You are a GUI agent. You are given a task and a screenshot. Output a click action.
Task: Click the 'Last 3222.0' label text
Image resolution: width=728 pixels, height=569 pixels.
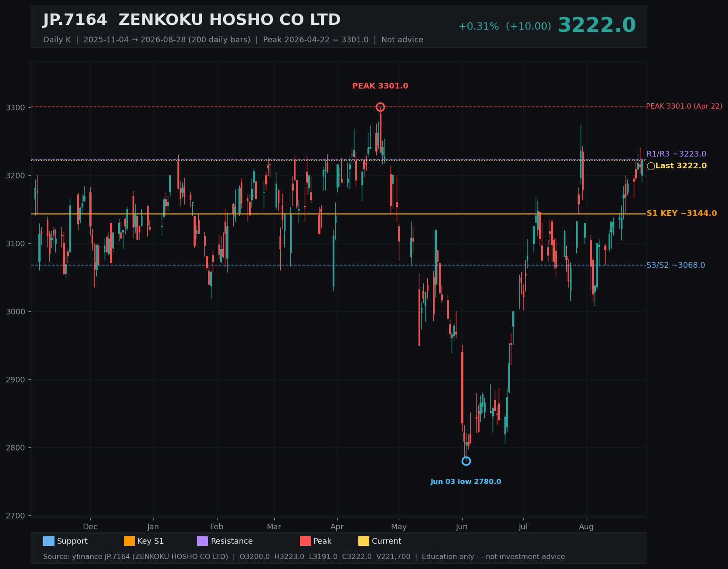pos(681,166)
